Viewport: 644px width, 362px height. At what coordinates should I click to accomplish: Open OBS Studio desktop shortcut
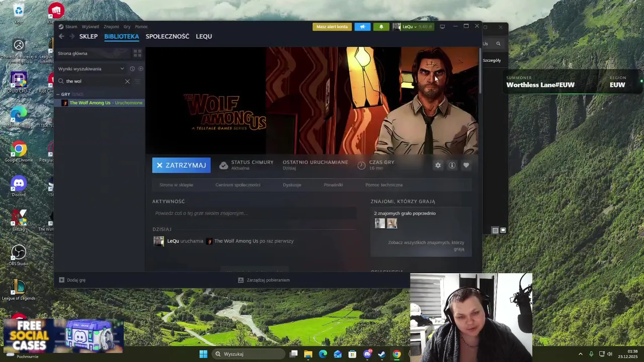tap(19, 255)
